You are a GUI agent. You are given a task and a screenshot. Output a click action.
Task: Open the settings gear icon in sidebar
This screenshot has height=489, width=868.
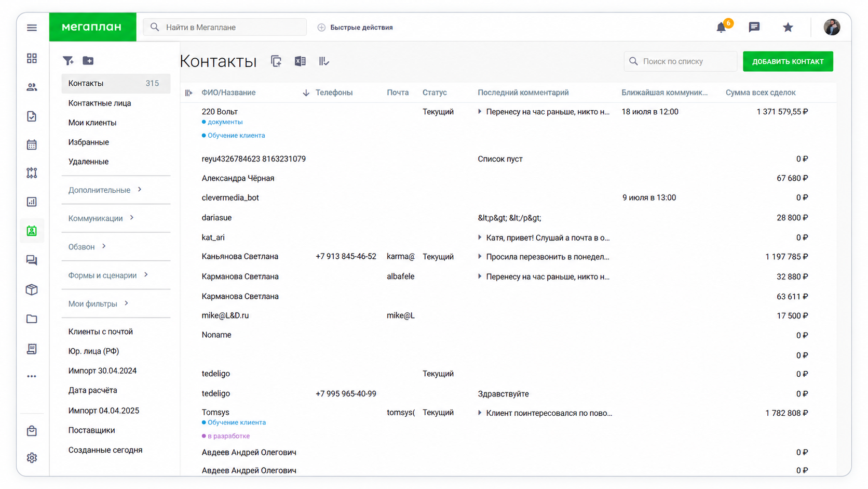[32, 458]
